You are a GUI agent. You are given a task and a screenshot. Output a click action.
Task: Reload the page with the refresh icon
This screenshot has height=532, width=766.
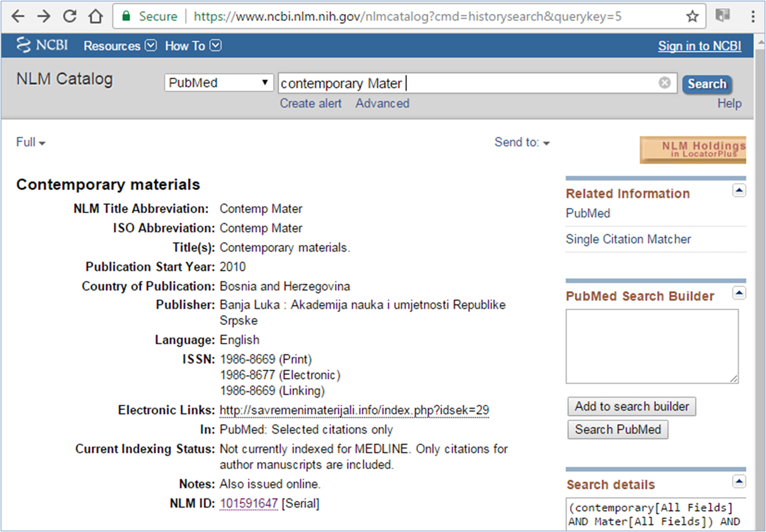tap(70, 16)
